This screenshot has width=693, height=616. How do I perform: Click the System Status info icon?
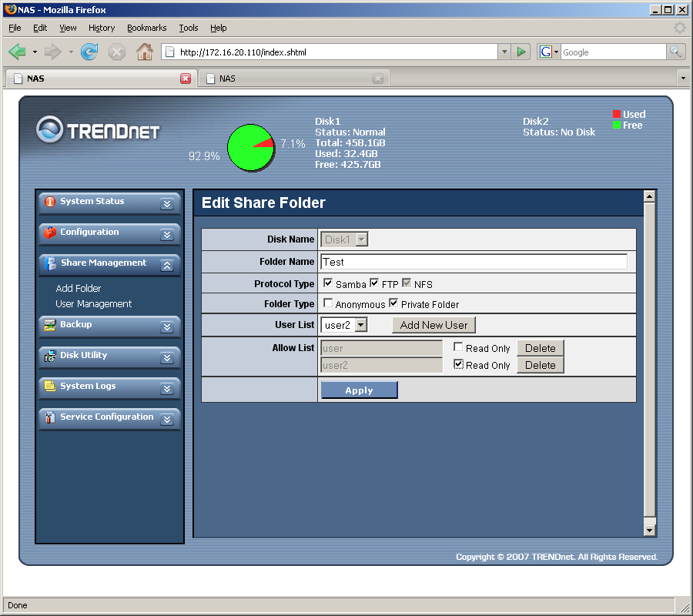[50, 202]
